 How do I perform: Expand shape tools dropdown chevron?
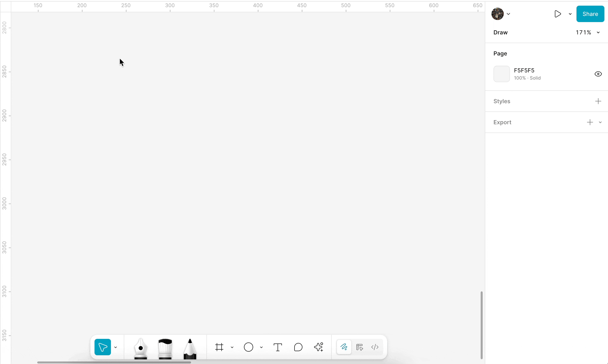pyautogui.click(x=261, y=347)
